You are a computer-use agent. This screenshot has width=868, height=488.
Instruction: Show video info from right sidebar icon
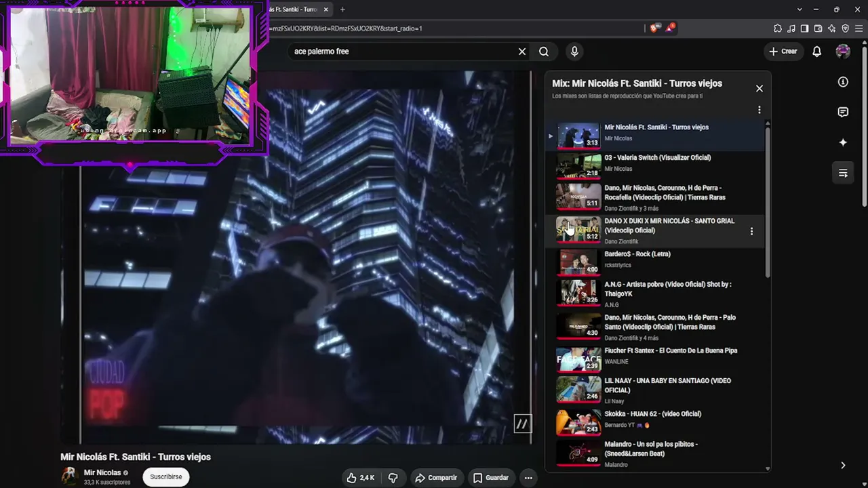tap(843, 82)
